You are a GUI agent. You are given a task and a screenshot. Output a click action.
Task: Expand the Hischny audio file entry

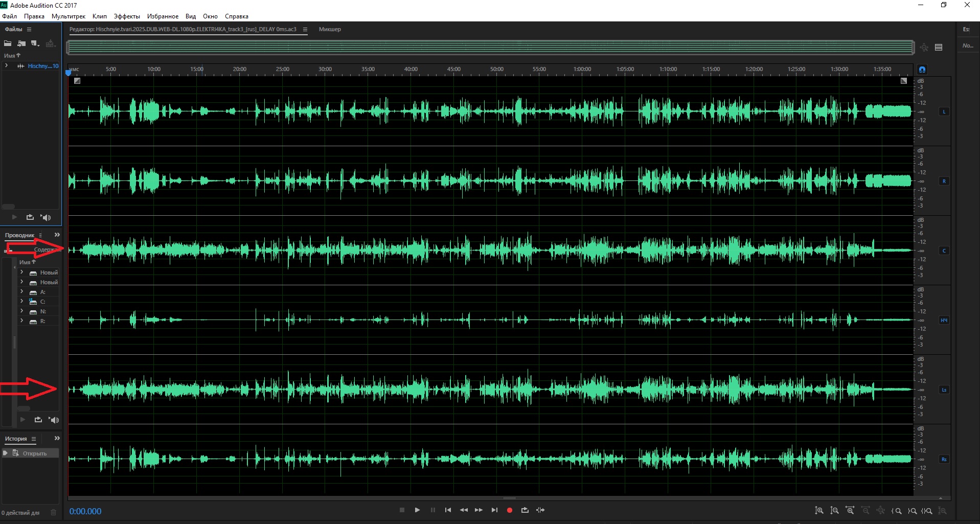tap(6, 66)
